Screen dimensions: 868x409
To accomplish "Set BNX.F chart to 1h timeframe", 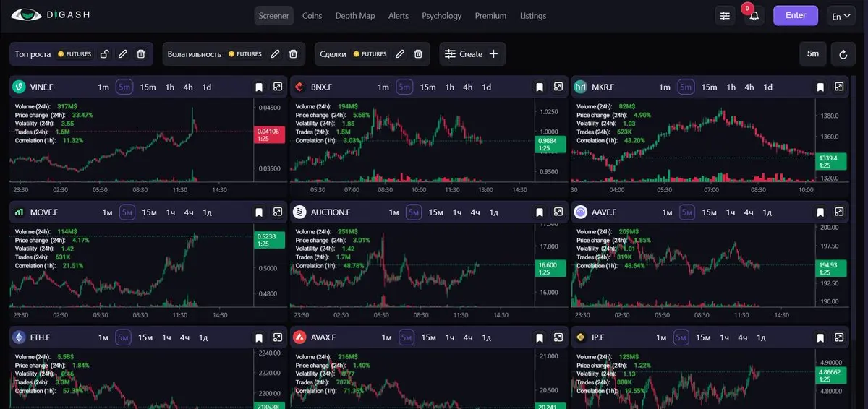I will pyautogui.click(x=450, y=87).
